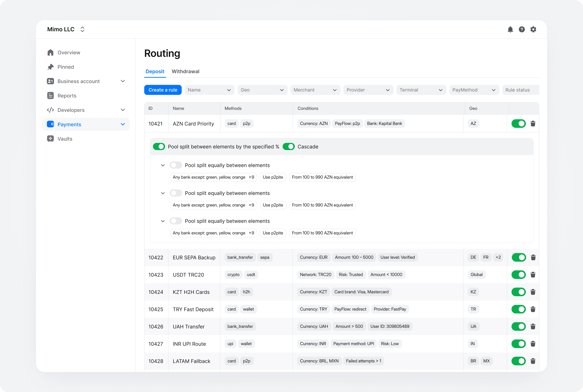Click the +2 geo tag for EUR SEPA Backup

(x=498, y=257)
